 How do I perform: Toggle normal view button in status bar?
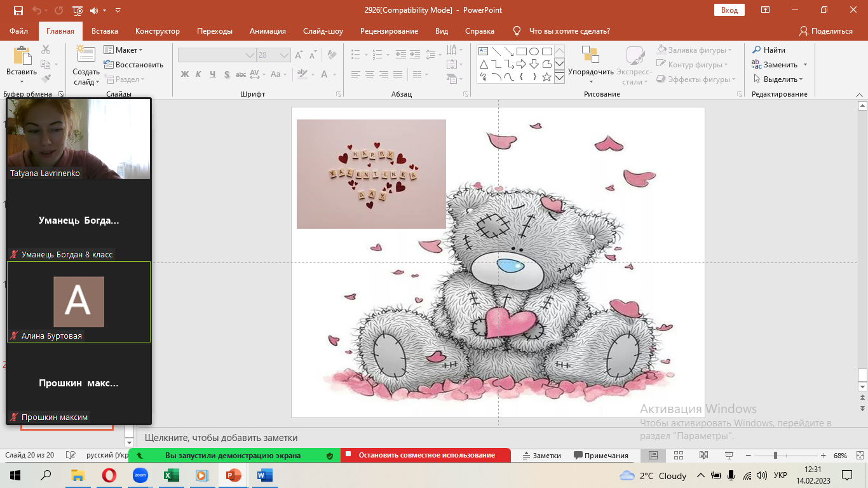(653, 456)
